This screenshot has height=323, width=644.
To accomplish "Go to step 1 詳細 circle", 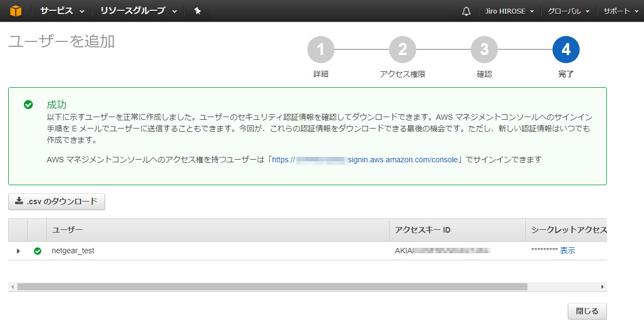I will coord(321,50).
